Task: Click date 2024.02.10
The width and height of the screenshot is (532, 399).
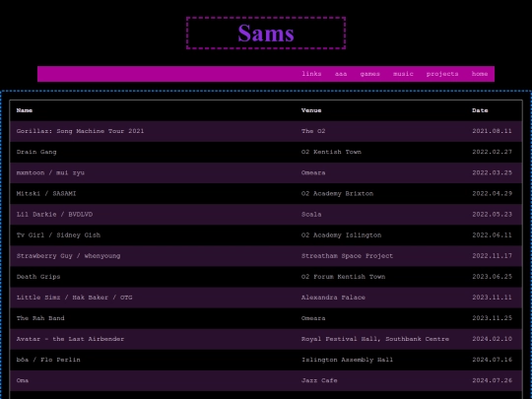Action: click(x=492, y=339)
